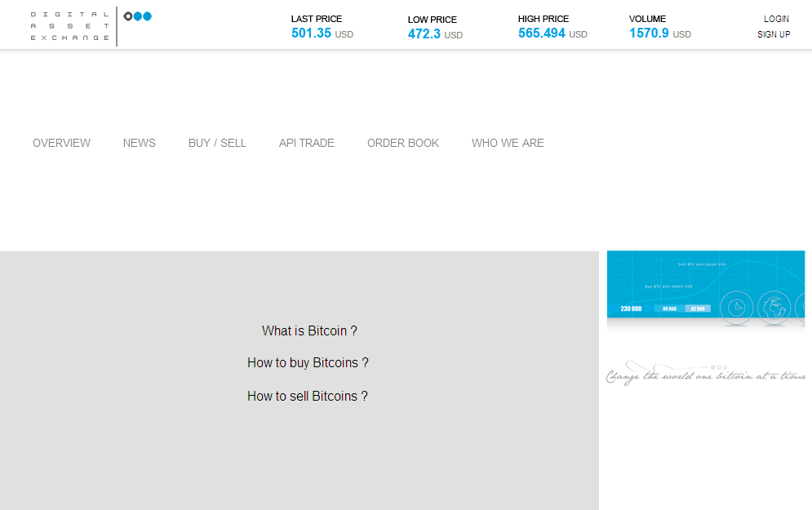Click the LAST PRICE label

pos(317,19)
